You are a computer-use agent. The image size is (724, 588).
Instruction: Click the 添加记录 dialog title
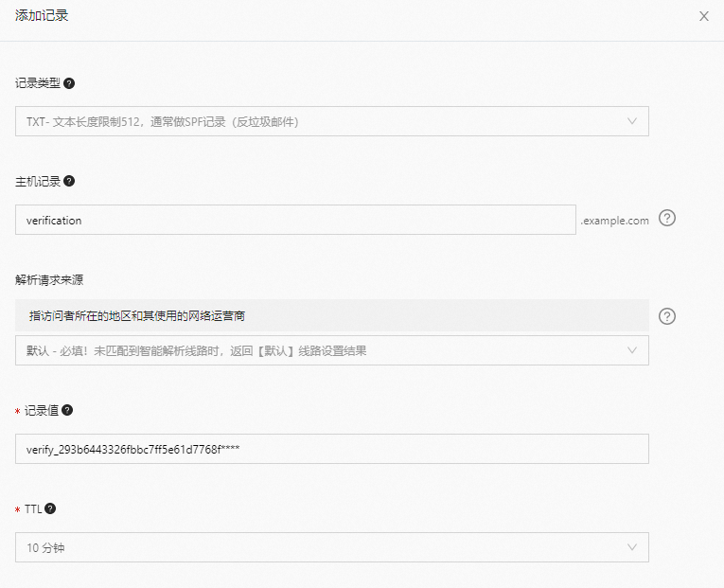[42, 16]
